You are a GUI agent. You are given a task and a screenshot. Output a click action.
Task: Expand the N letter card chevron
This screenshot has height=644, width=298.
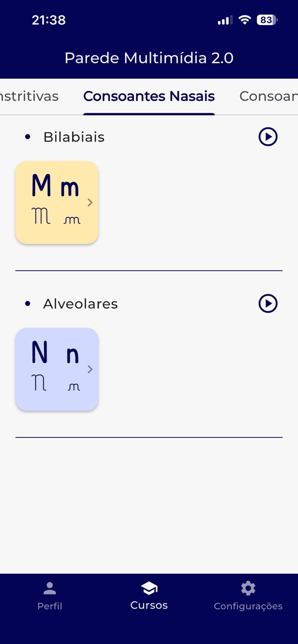90,369
